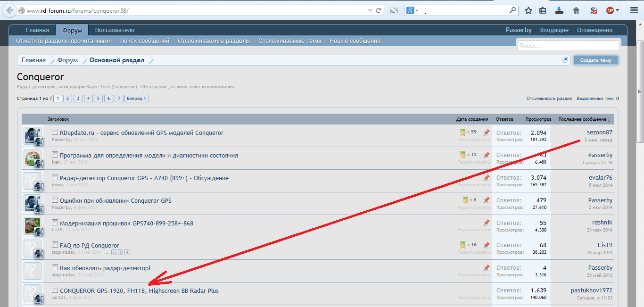Viewport: 644px width, 307px height.
Task: Open the Пользователи tab
Action: pyautogui.click(x=115, y=30)
